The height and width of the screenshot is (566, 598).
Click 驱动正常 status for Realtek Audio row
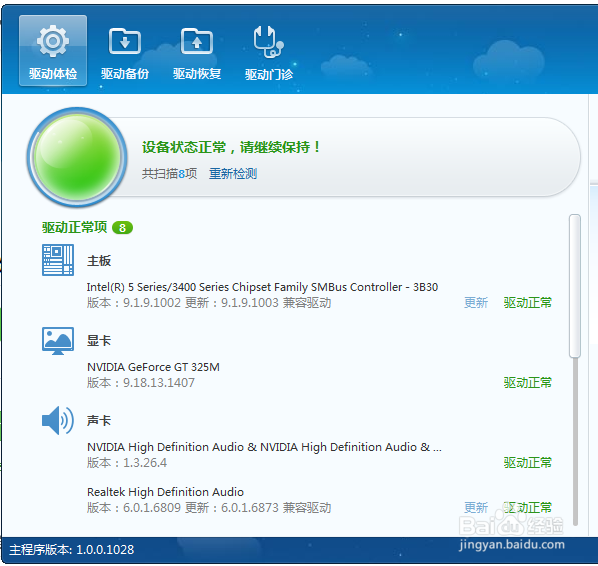528,508
